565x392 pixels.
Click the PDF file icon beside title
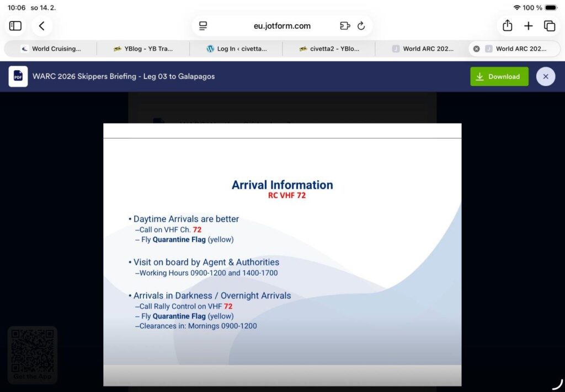click(18, 77)
